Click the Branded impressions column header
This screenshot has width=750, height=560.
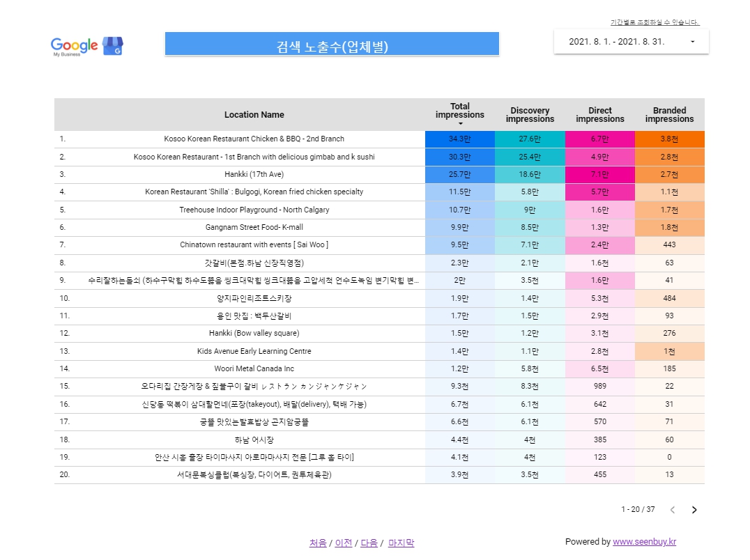click(x=670, y=114)
